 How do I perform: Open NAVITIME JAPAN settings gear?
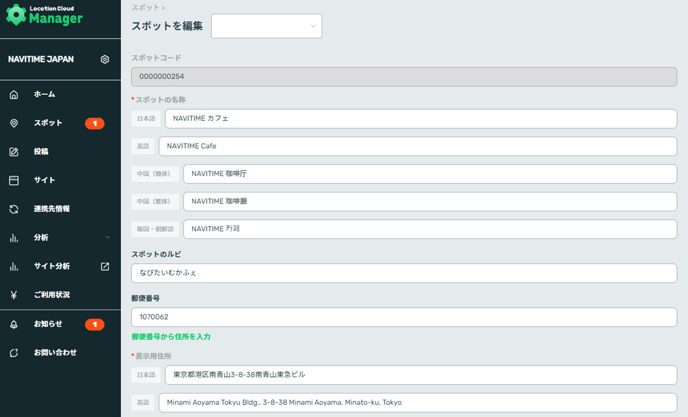[104, 59]
